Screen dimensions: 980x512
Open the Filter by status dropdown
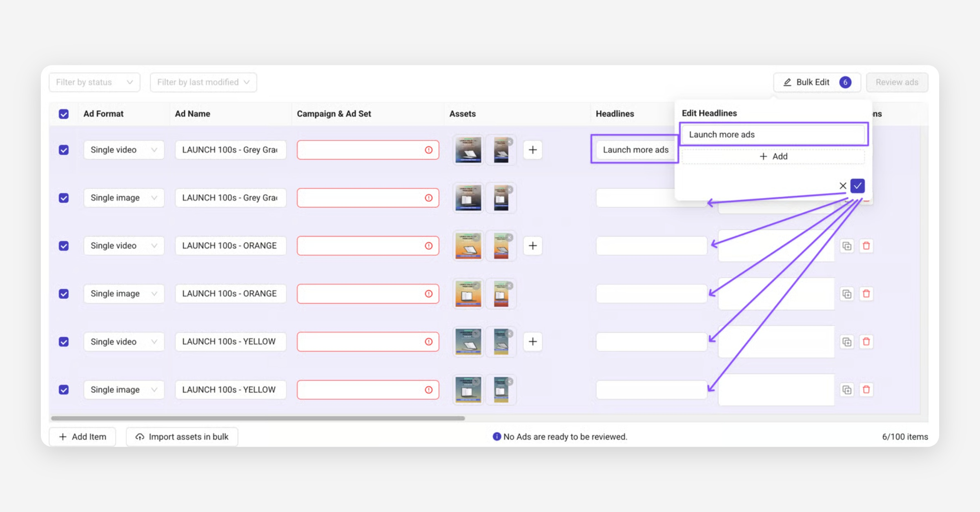[94, 82]
